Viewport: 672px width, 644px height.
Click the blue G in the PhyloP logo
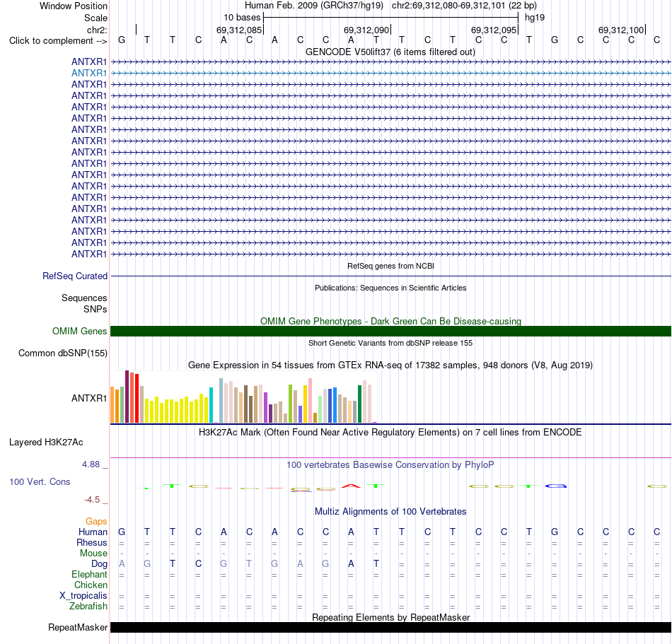(556, 486)
